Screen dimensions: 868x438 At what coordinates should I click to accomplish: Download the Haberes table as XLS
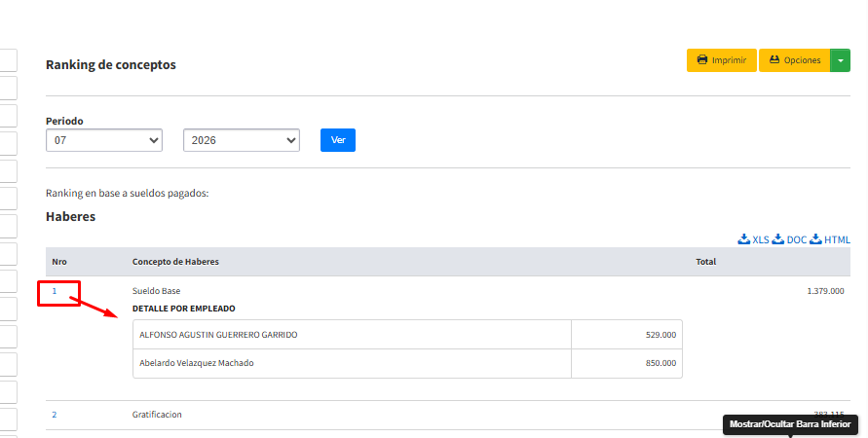pyautogui.click(x=754, y=239)
